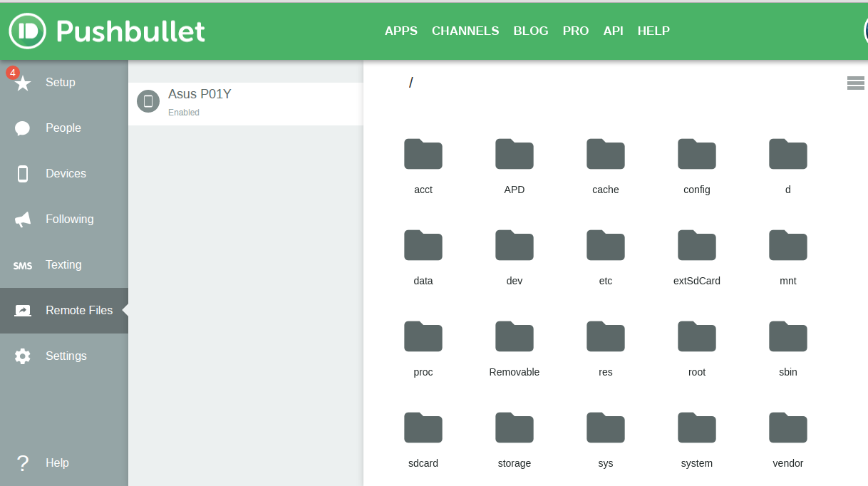Switch to the Devices section
Image resolution: width=868 pixels, height=486 pixels.
tap(64, 174)
